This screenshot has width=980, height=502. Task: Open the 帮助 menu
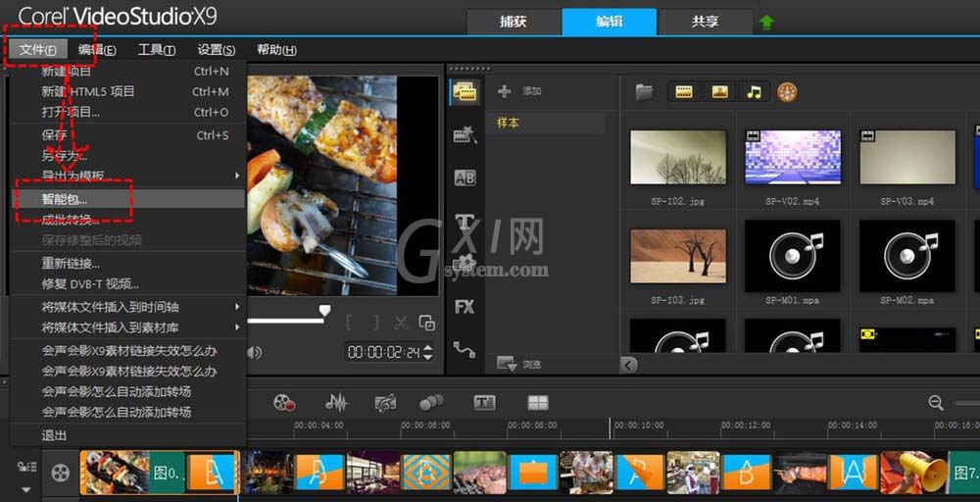277,50
